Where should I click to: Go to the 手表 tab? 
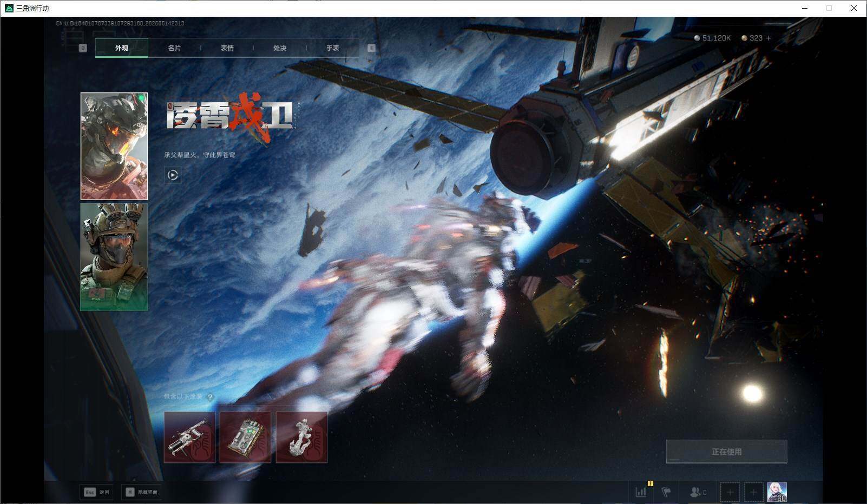pos(333,48)
